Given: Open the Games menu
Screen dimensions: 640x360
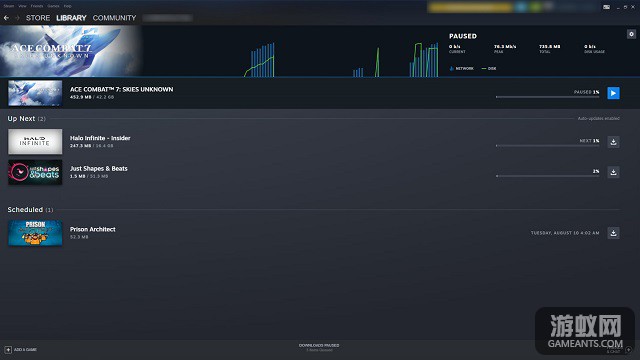Looking at the screenshot, I should pyautogui.click(x=53, y=6).
